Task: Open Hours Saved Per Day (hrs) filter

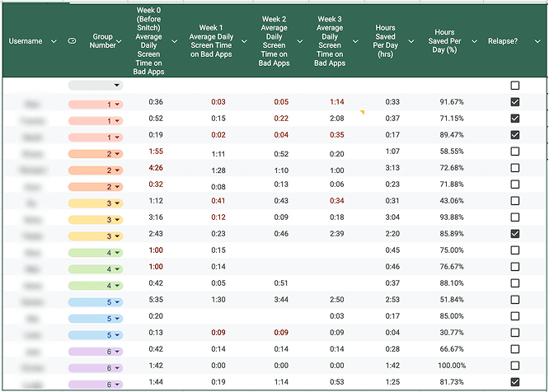Action: pos(411,41)
